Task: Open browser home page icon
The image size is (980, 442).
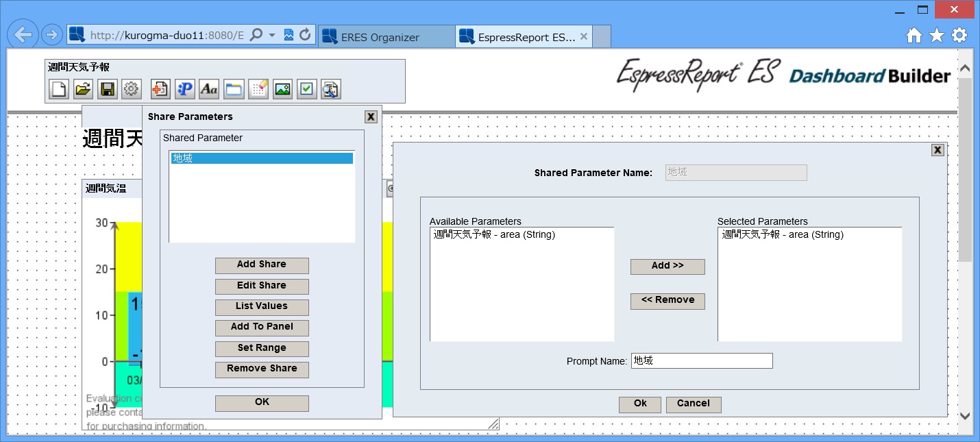Action: click(x=914, y=36)
